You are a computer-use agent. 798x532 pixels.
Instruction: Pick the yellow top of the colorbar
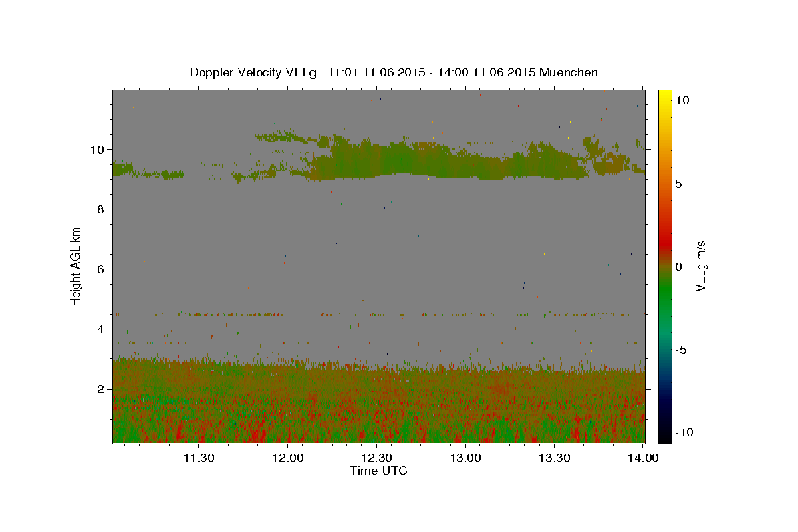pyautogui.click(x=664, y=96)
